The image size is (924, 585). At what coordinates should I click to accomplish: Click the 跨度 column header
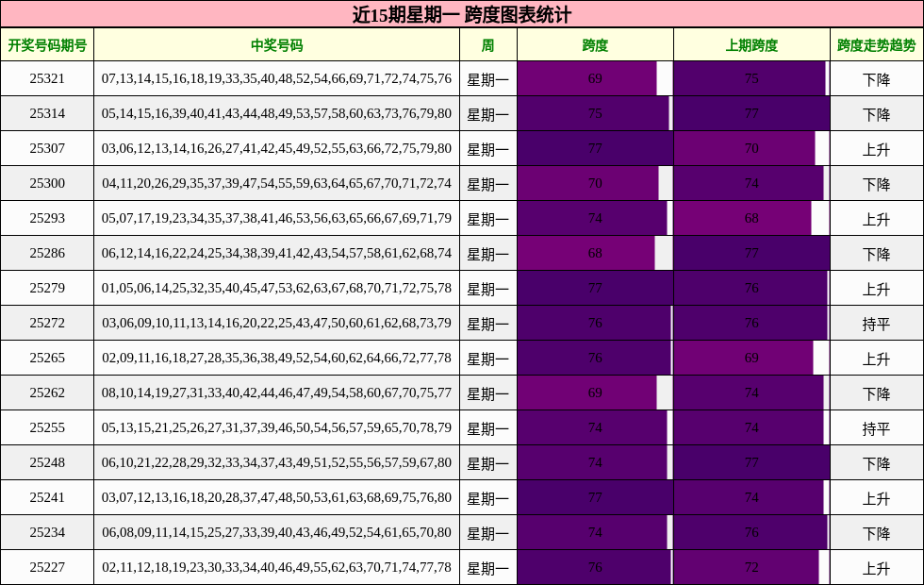point(594,42)
